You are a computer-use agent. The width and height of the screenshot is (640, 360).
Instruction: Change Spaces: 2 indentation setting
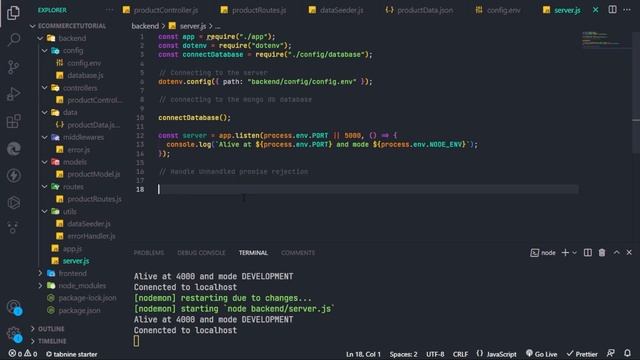tap(403, 354)
